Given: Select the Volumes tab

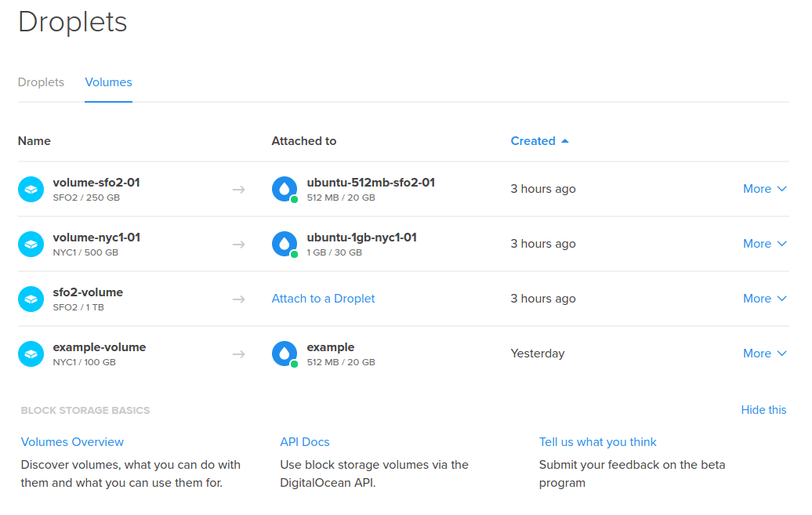Looking at the screenshot, I should point(108,82).
